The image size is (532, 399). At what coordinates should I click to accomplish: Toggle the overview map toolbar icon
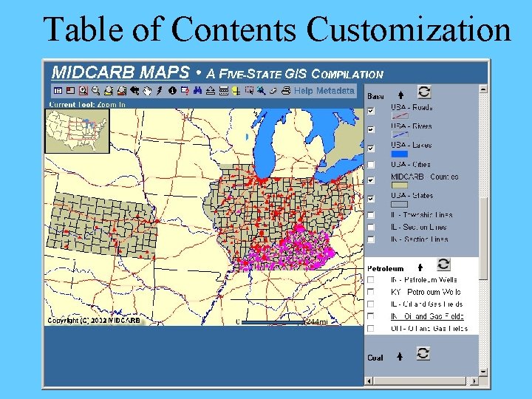point(71,91)
